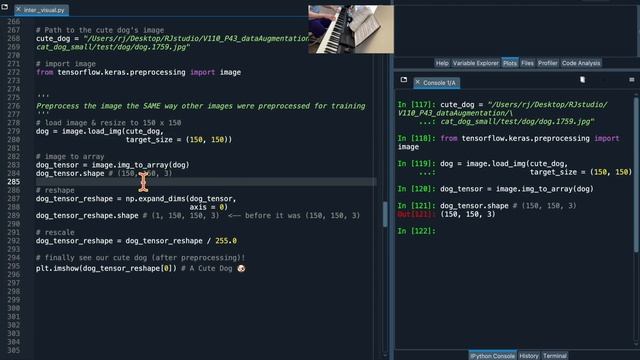
Task: Click the "Preprocess the image the SAME way" docstring
Action: click(x=200, y=106)
